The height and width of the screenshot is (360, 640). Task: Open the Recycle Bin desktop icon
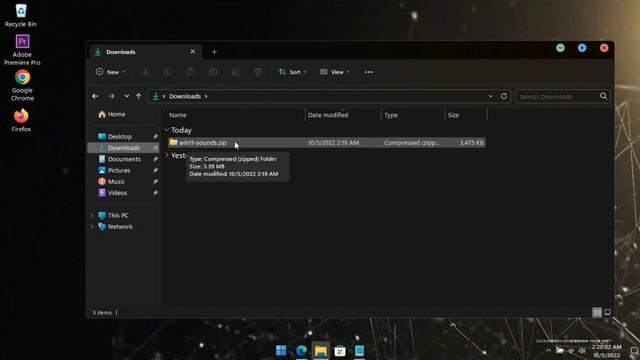tap(21, 15)
